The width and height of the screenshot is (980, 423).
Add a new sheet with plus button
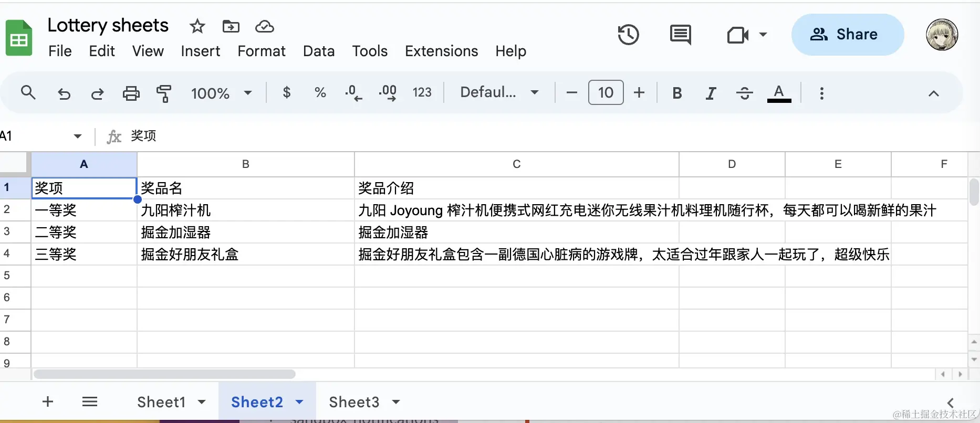pos(48,402)
